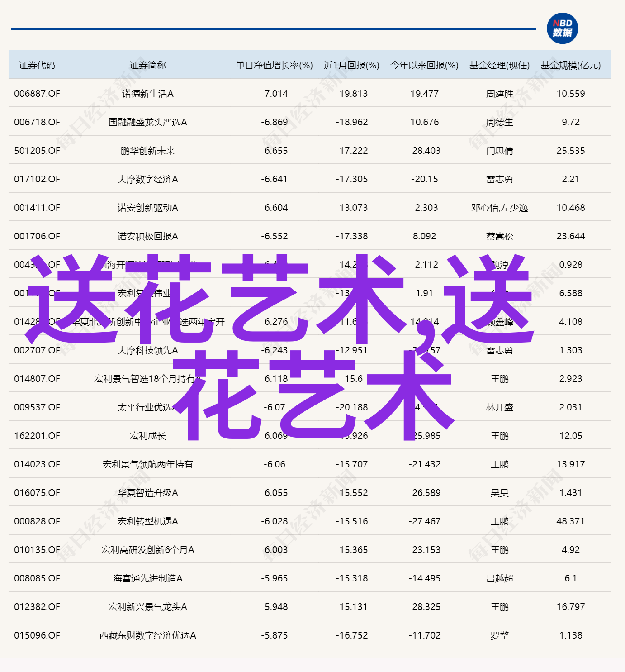
Task: Select fund name 诺德新生活A
Action: point(148,94)
